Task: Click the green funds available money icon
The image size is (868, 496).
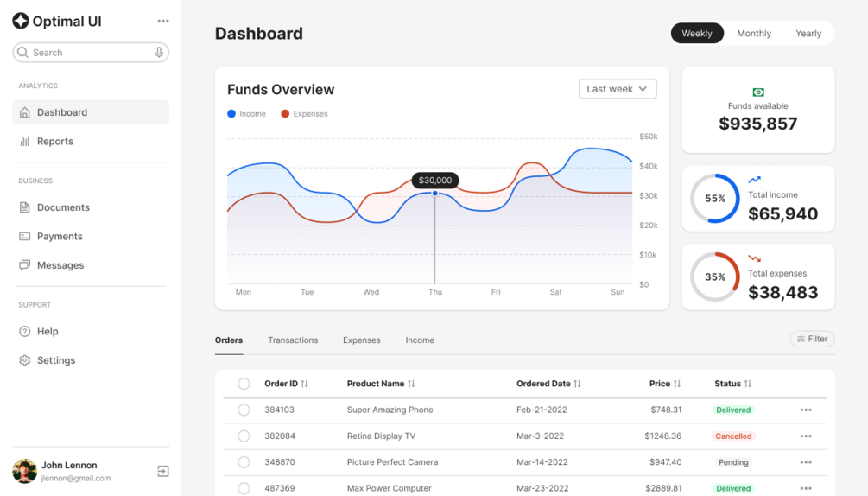Action: [x=757, y=92]
